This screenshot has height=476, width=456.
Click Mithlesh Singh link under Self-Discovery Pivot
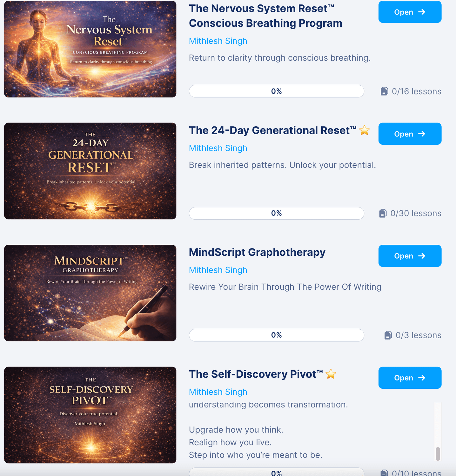point(218,392)
